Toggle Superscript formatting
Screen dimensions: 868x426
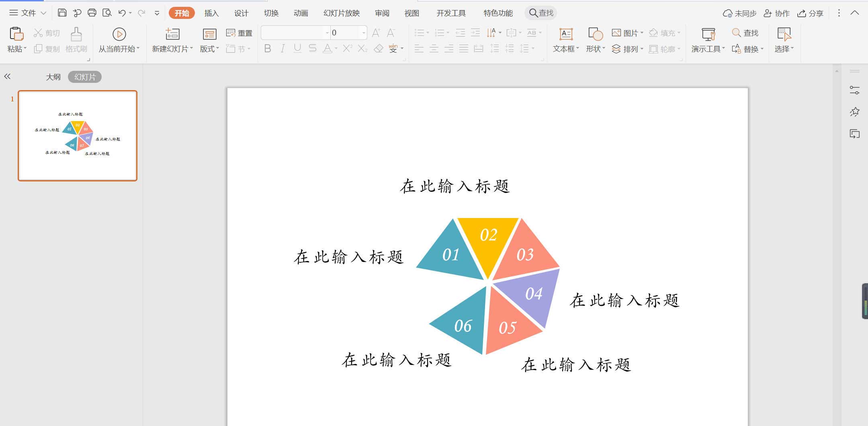(x=348, y=49)
